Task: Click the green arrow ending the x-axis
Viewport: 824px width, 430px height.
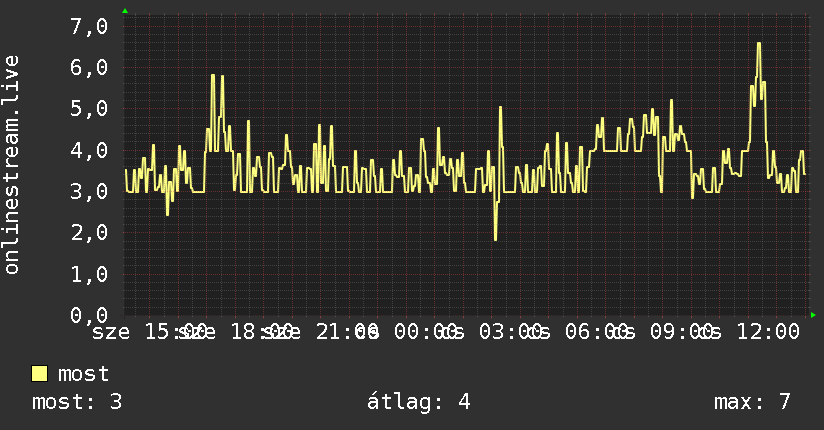Action: click(813, 315)
